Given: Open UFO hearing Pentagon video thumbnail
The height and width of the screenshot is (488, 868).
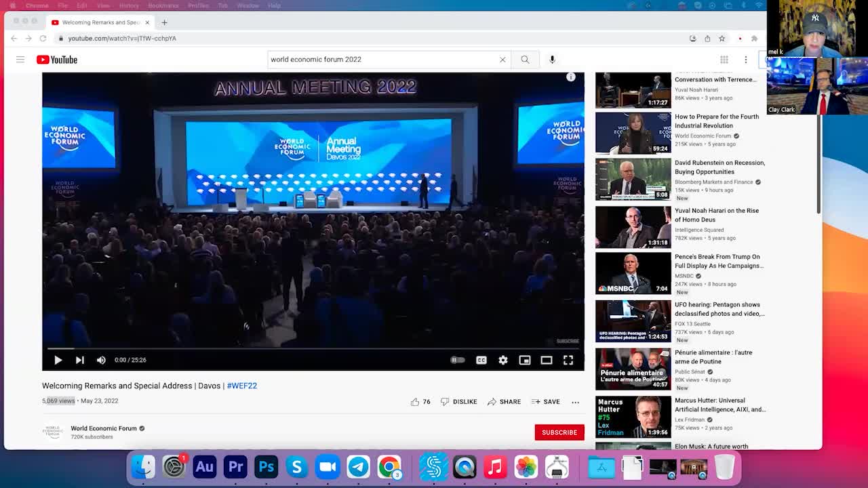Looking at the screenshot, I should [633, 321].
